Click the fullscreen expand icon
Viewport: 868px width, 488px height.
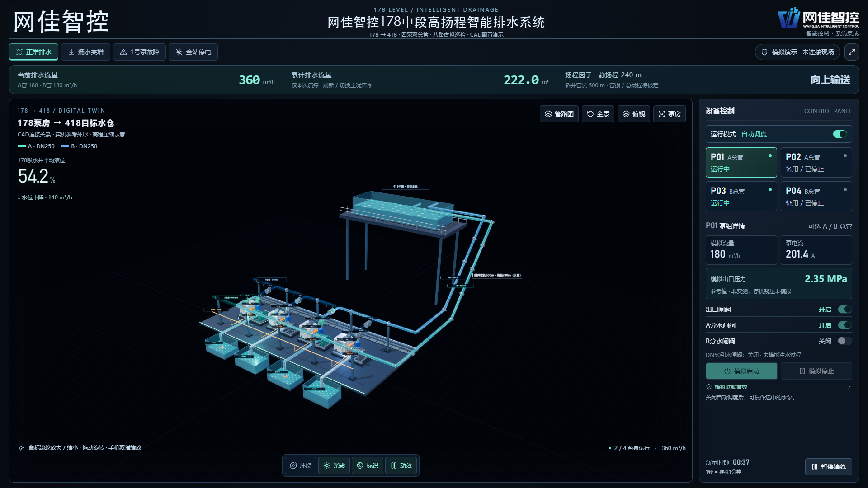[851, 52]
